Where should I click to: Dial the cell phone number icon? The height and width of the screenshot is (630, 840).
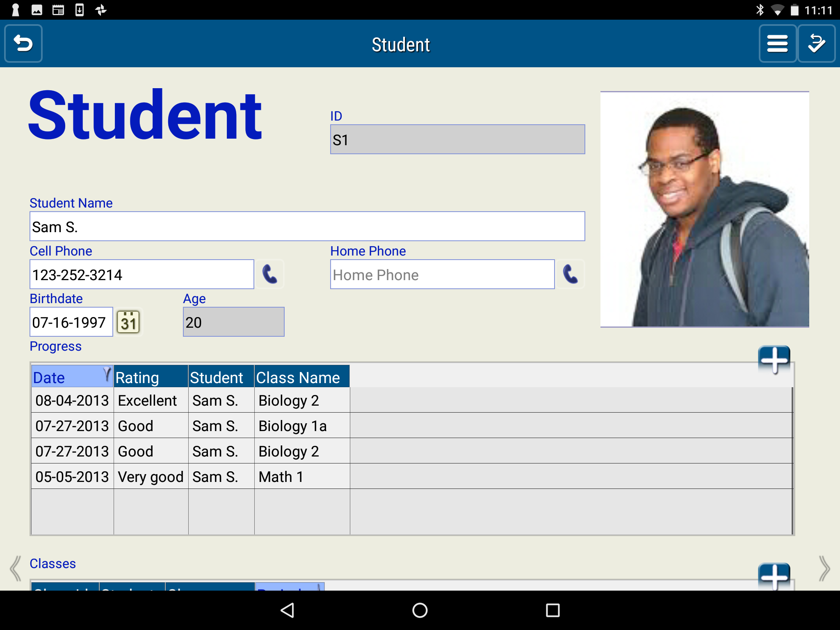tap(269, 274)
